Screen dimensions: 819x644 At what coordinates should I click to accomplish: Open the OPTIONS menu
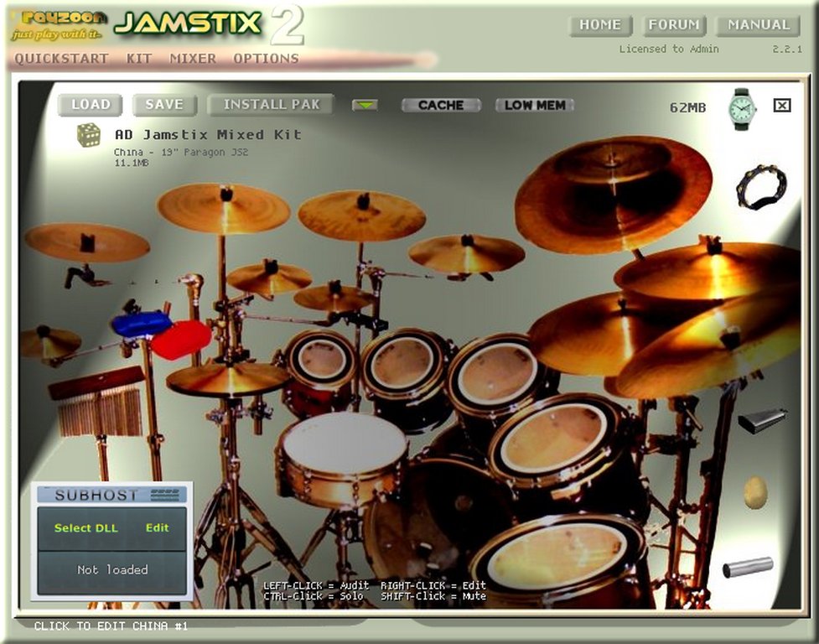point(266,59)
